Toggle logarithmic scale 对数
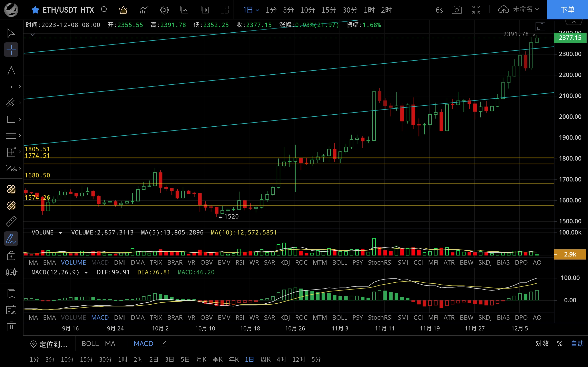Viewport: 588px width, 367px height. pyautogui.click(x=542, y=344)
